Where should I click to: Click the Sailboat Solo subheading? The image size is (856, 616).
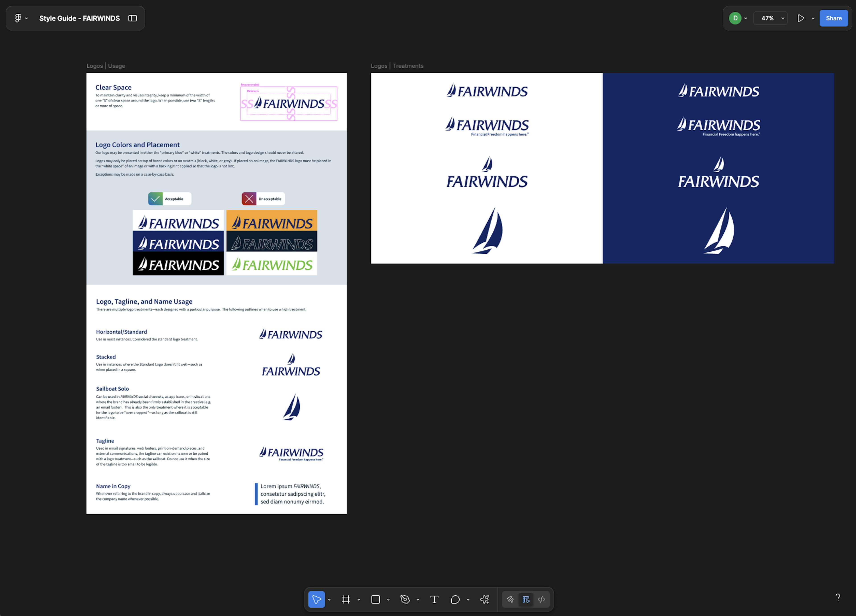[x=113, y=389]
